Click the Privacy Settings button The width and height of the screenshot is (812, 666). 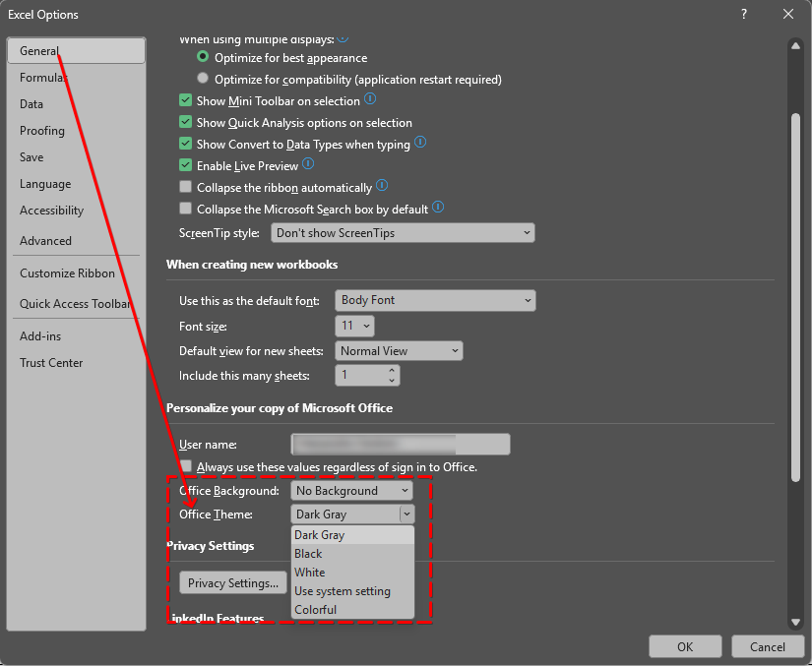233,582
